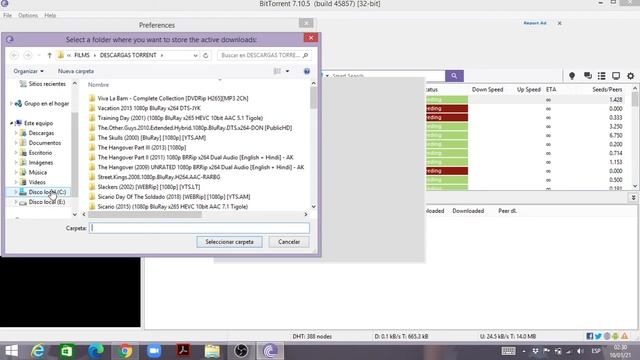Open Zoom from taskbar
The image size is (640, 360).
[154, 351]
